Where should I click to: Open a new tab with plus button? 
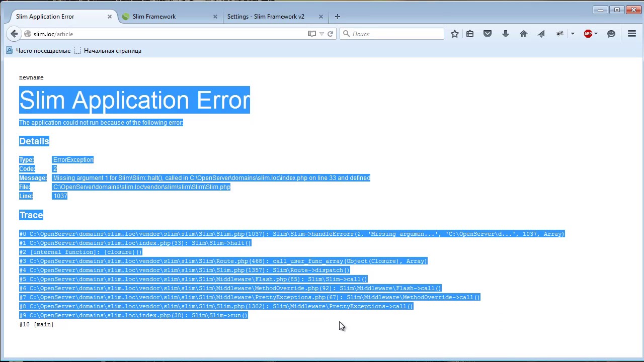coord(338,17)
